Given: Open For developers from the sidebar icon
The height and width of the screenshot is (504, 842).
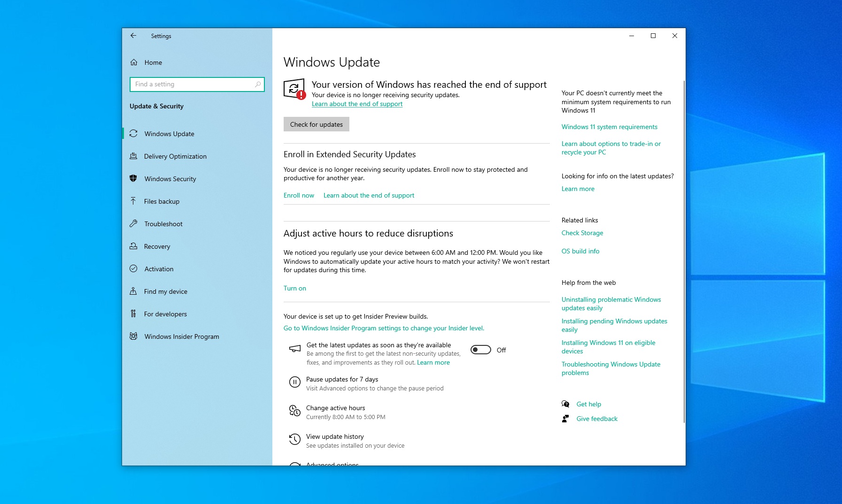Looking at the screenshot, I should pyautogui.click(x=133, y=314).
